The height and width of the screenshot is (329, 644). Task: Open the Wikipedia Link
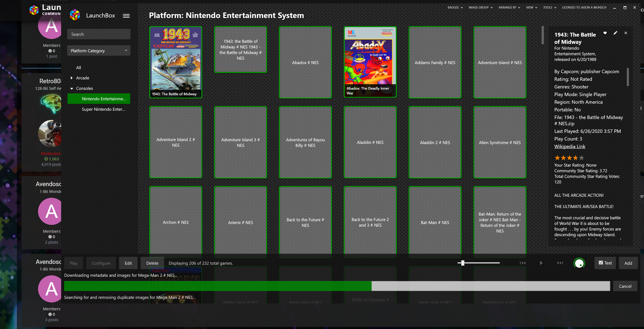tap(570, 146)
